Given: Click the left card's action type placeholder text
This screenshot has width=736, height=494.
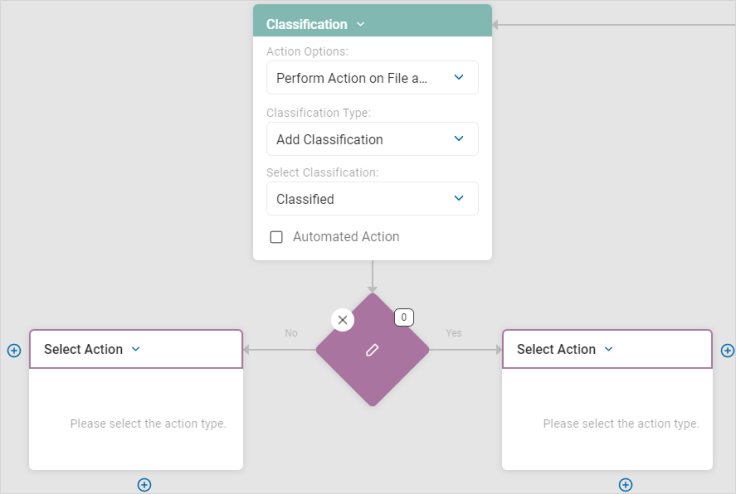Looking at the screenshot, I should pos(148,424).
